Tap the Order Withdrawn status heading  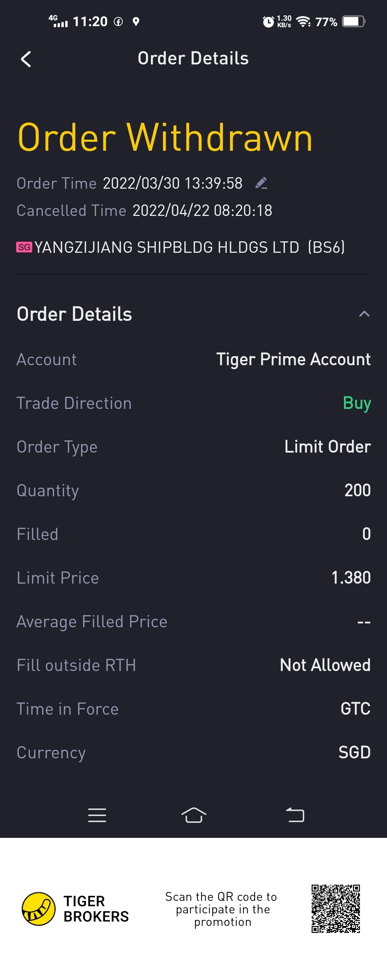click(x=165, y=138)
